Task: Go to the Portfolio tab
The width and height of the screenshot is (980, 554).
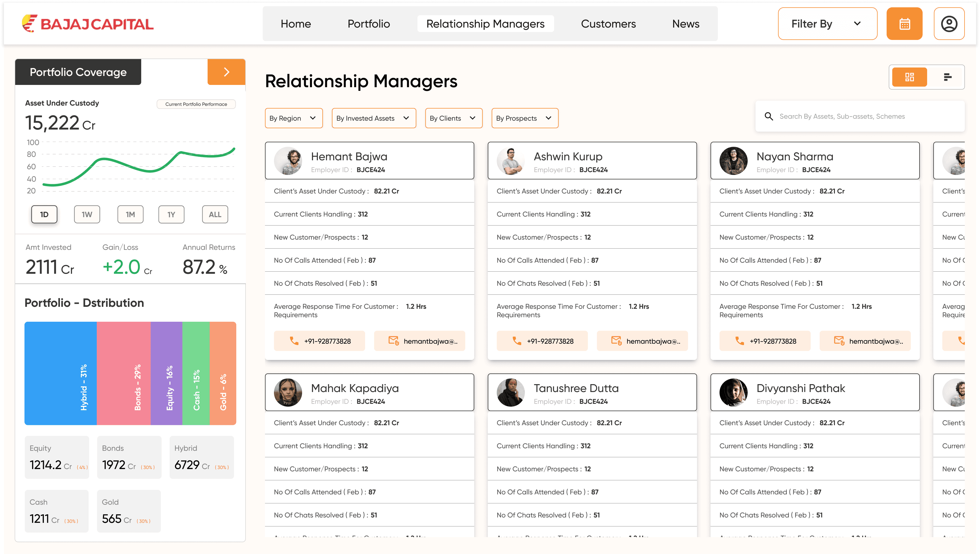Action: click(368, 24)
